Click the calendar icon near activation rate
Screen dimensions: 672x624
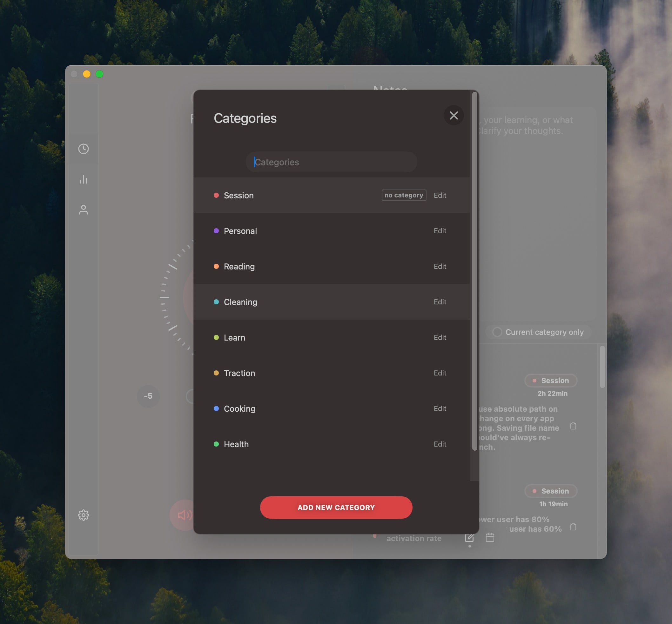point(490,537)
